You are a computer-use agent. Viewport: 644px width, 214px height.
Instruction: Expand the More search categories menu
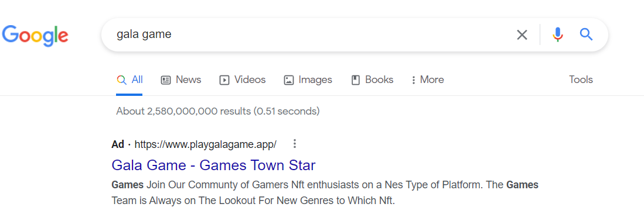point(428,80)
